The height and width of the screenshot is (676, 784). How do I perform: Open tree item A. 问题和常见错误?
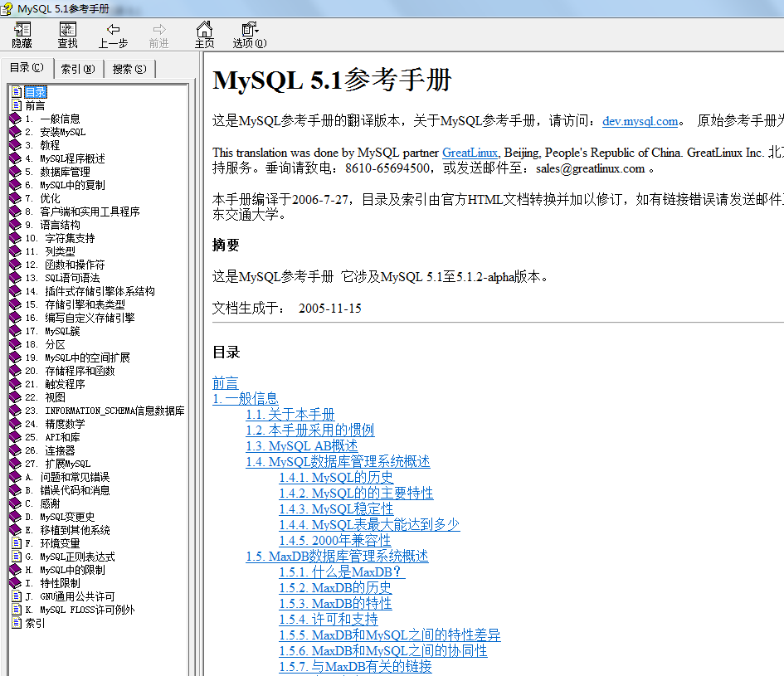pyautogui.click(x=67, y=477)
